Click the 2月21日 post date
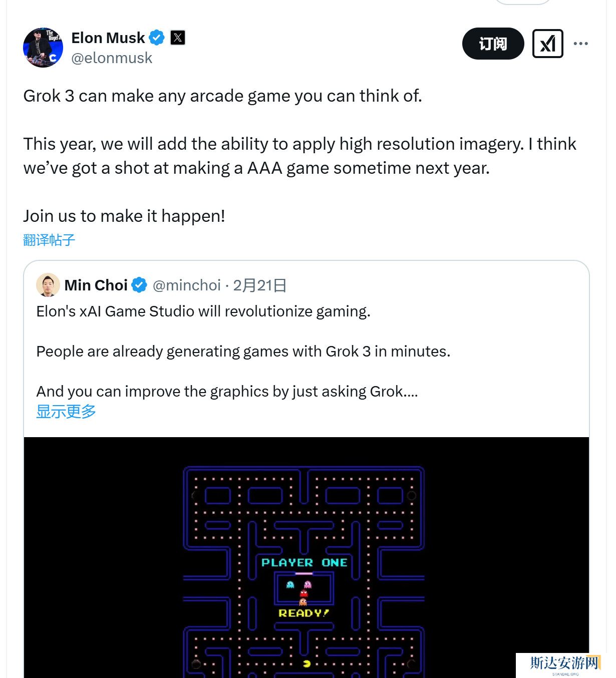This screenshot has width=616, height=678. coord(259,285)
